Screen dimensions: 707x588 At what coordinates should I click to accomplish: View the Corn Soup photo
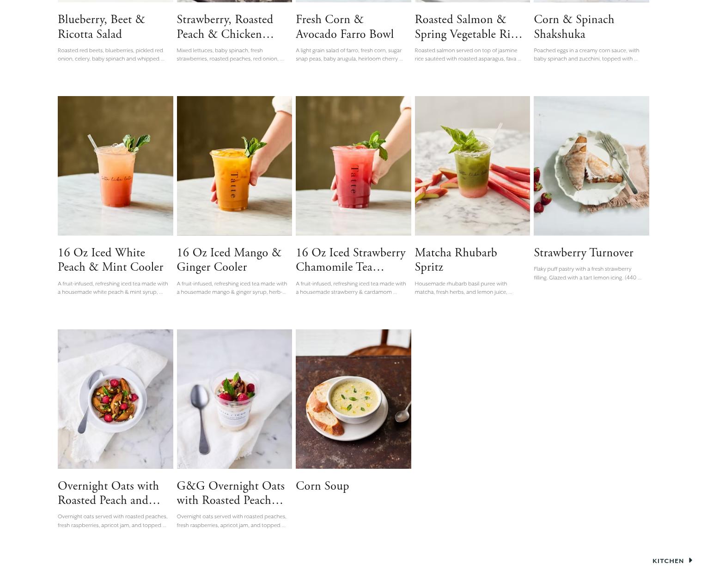[x=353, y=399]
